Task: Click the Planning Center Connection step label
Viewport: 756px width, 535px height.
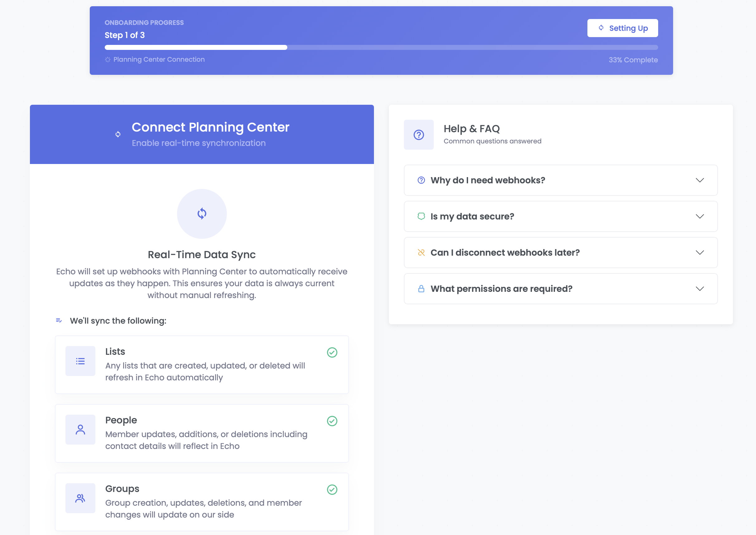Action: point(159,60)
